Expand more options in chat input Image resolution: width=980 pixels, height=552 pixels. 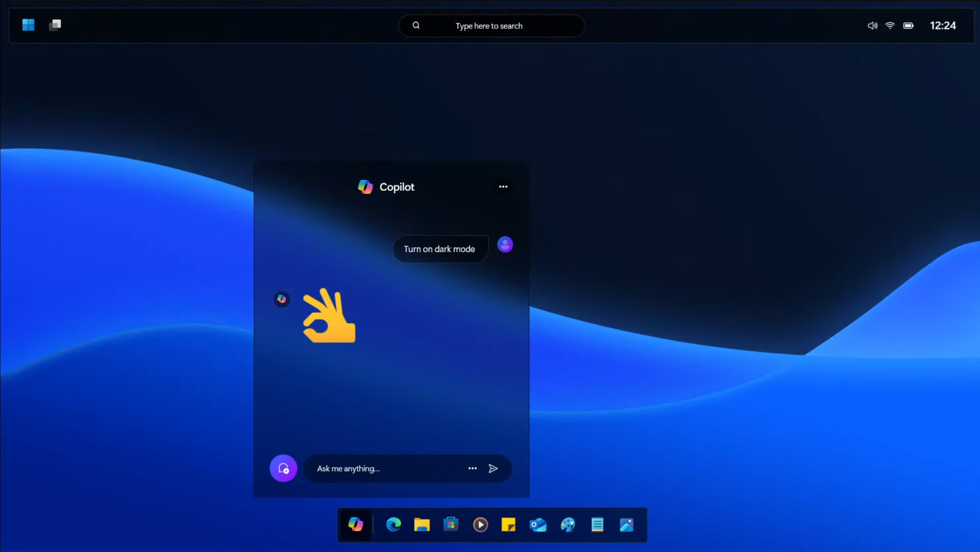tap(472, 468)
